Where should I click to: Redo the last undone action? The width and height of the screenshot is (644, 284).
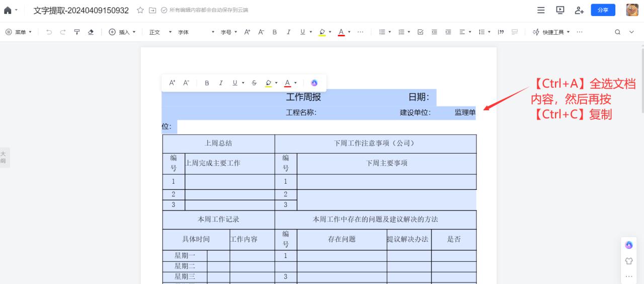tap(63, 32)
